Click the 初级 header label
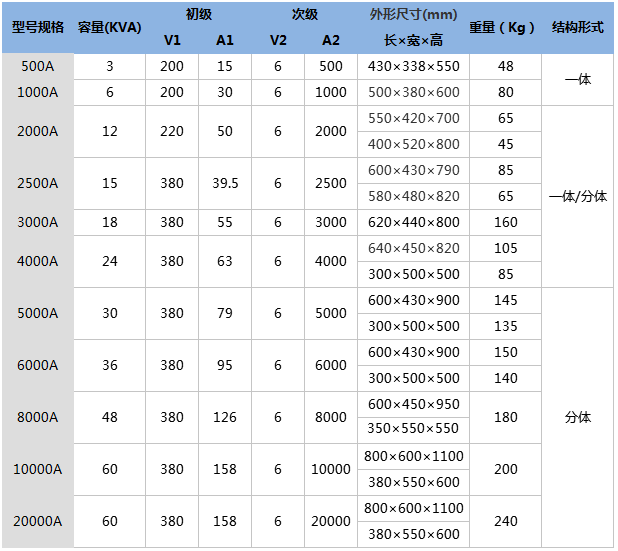 coord(199,14)
